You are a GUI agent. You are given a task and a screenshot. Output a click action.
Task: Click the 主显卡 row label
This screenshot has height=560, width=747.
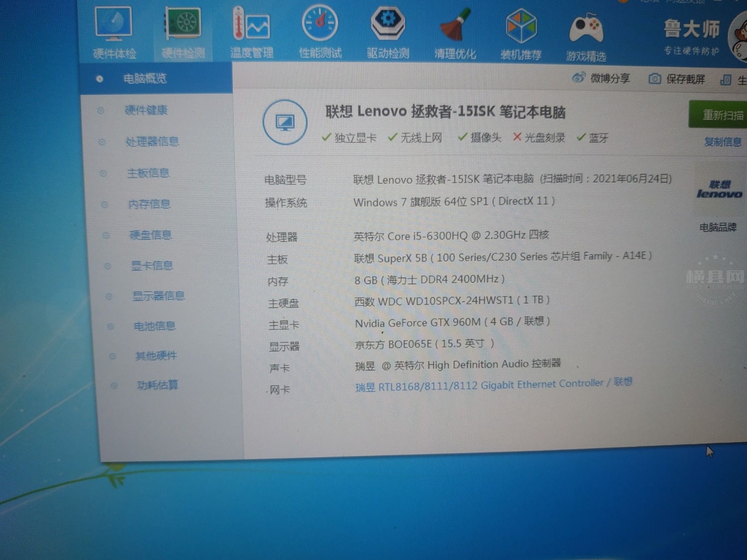click(284, 325)
